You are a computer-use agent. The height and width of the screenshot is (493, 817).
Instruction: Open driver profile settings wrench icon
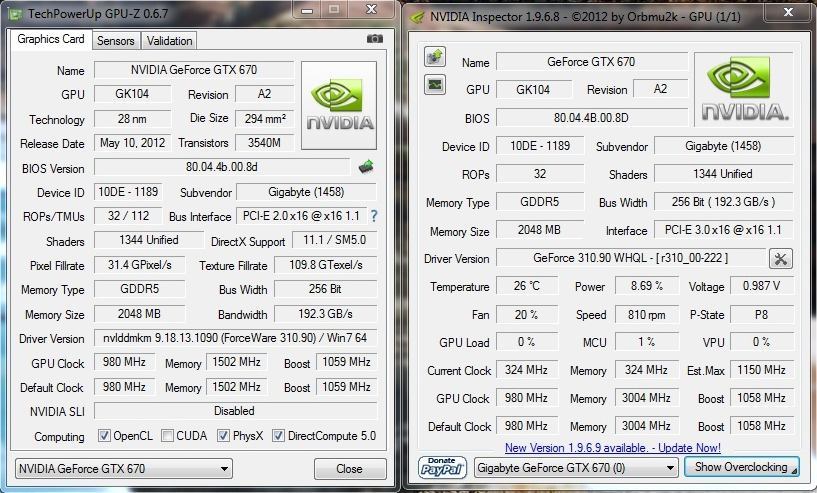781,258
